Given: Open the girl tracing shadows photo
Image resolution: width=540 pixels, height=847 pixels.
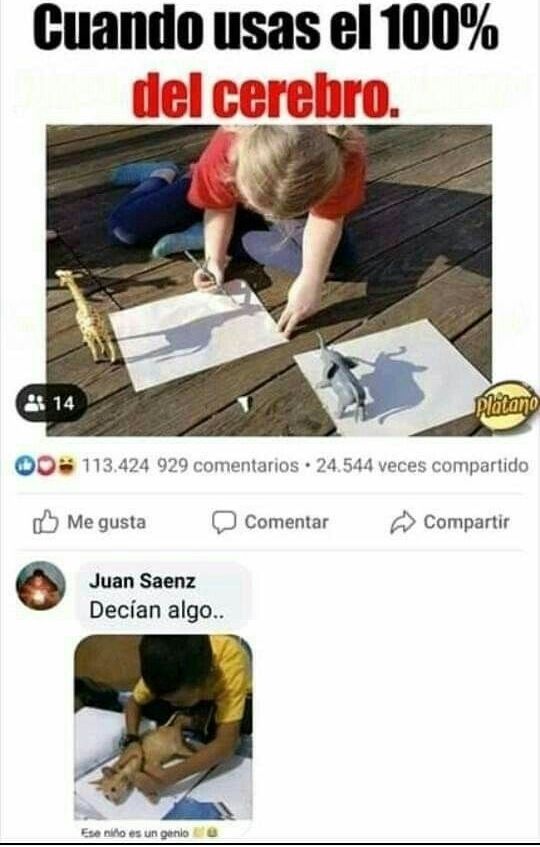Looking at the screenshot, I should (x=269, y=280).
